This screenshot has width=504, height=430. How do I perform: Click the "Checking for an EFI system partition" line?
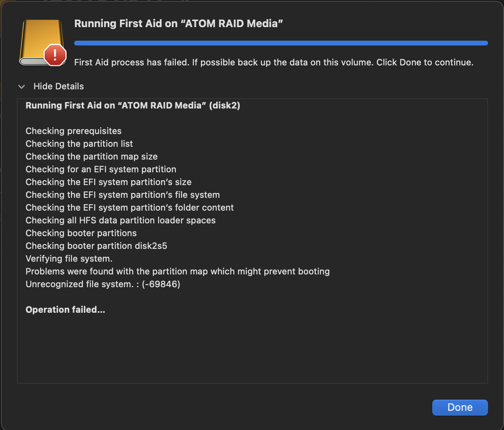101,170
